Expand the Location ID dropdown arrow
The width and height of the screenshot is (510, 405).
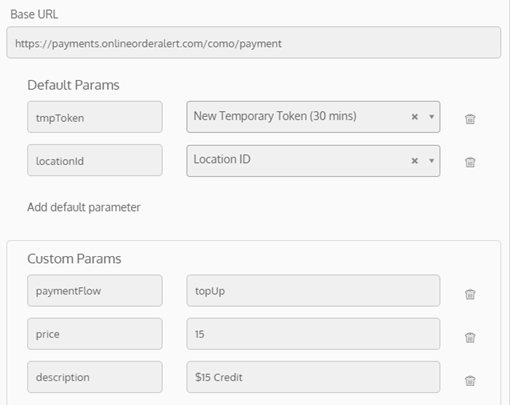431,161
